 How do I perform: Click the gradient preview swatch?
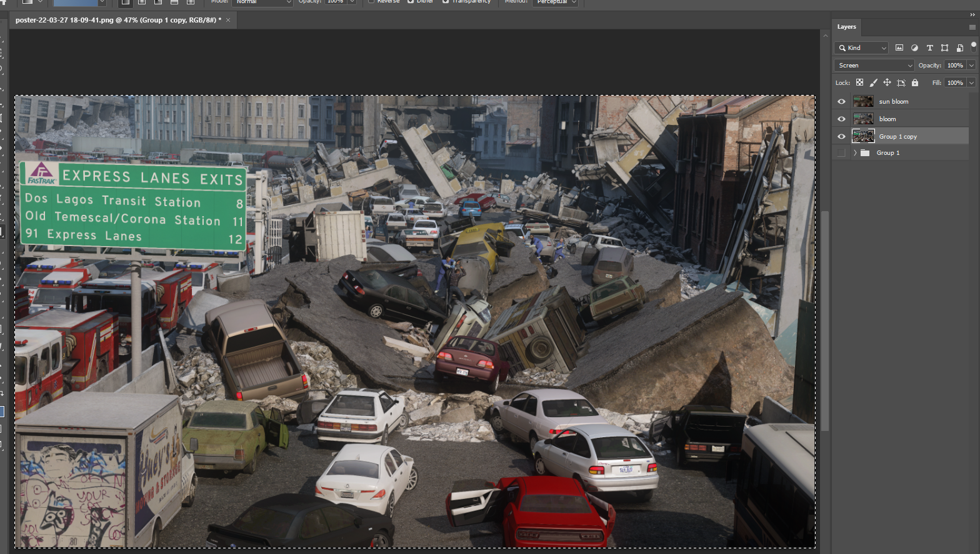click(x=75, y=2)
